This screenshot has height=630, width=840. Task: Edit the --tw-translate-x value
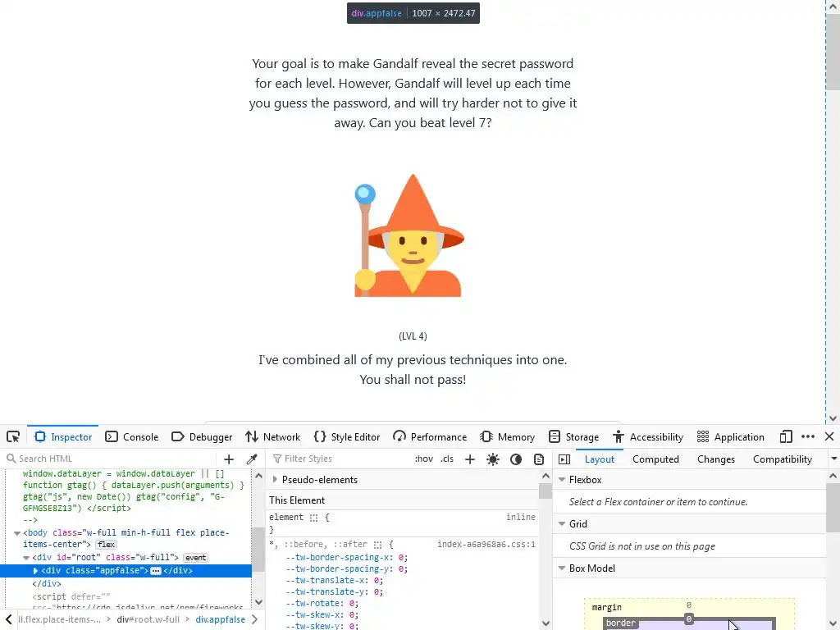click(377, 580)
